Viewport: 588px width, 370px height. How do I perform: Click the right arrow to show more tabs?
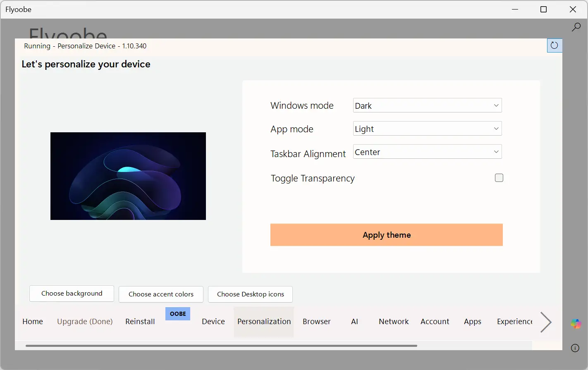pos(546,322)
